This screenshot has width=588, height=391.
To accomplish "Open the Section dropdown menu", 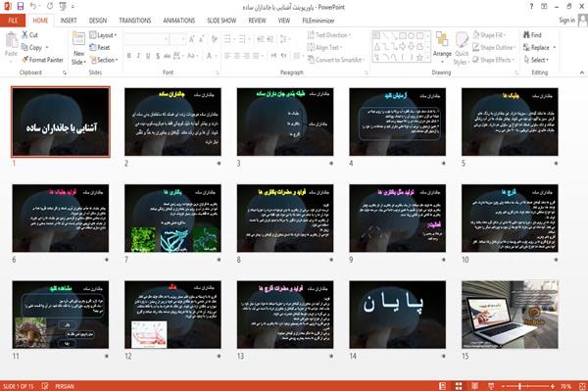I will (x=104, y=60).
